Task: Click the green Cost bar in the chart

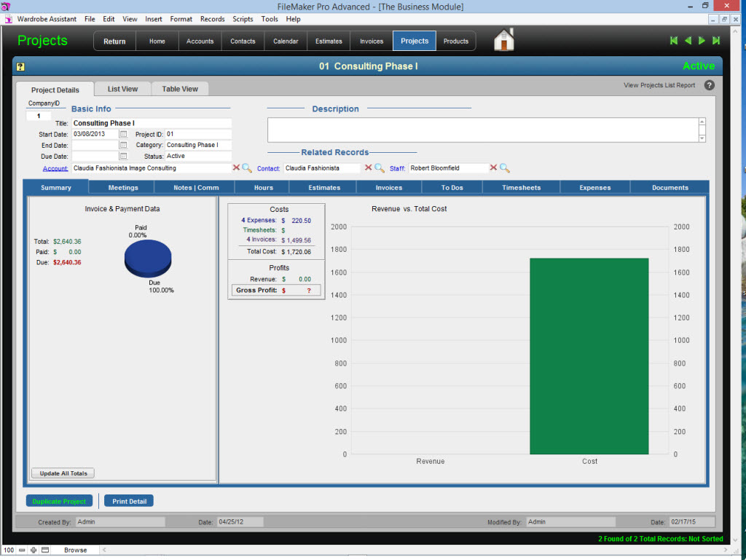Action: point(589,356)
